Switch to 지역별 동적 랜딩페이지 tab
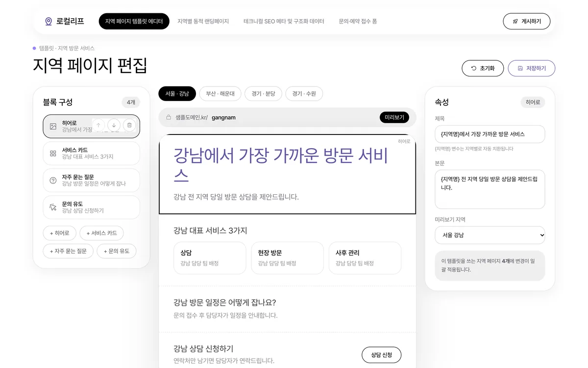The width and height of the screenshot is (588, 368). coord(203,22)
